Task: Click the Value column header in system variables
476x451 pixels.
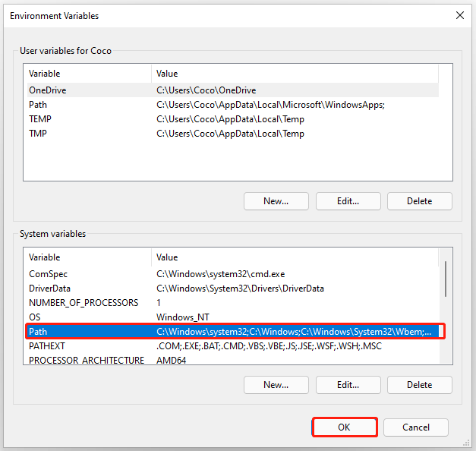Action: (295, 257)
